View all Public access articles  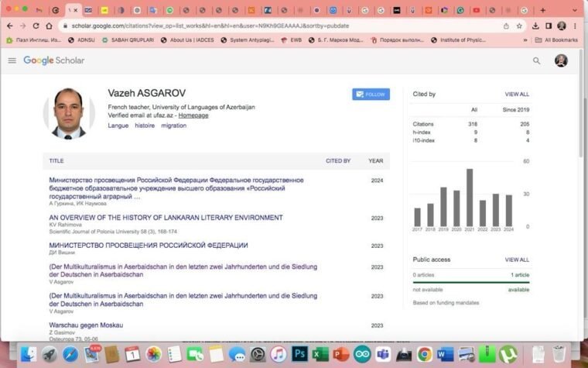517,260
